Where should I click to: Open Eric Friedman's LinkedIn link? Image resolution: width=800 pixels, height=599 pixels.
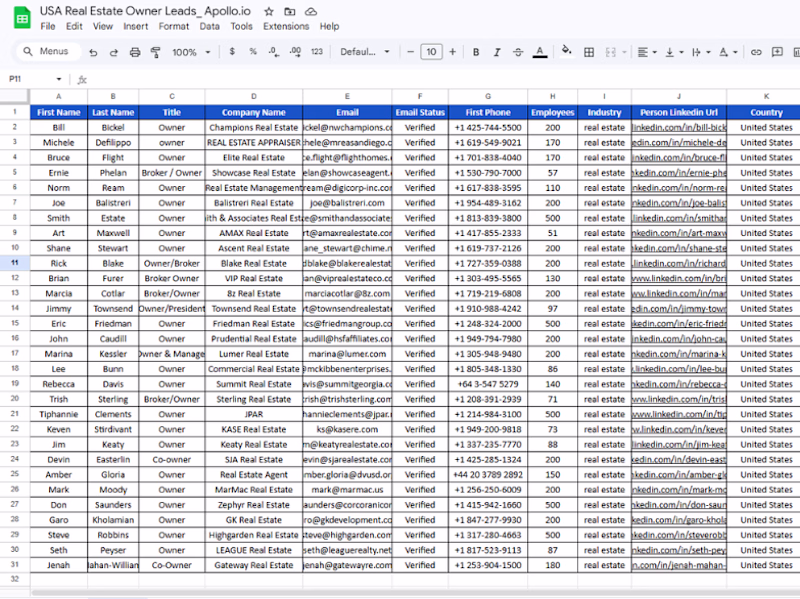(x=679, y=324)
